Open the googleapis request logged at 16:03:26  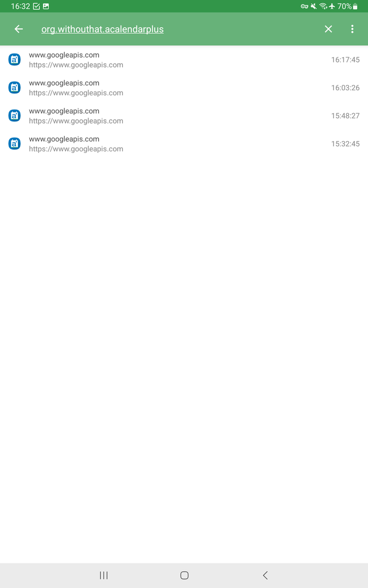click(184, 88)
